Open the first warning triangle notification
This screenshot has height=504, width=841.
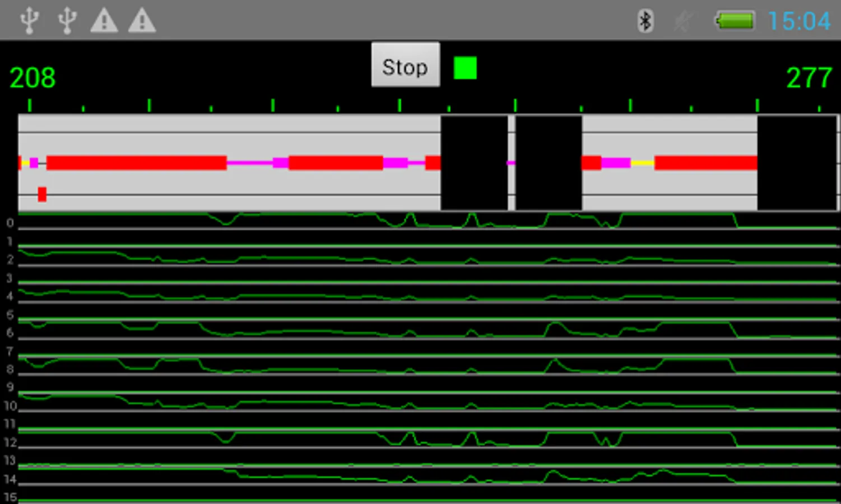coord(104,21)
